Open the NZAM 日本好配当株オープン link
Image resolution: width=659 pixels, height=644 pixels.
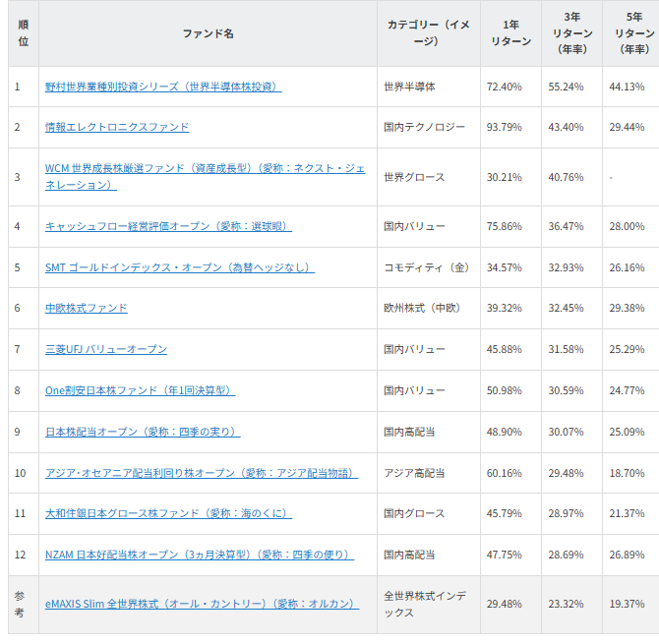click(200, 555)
